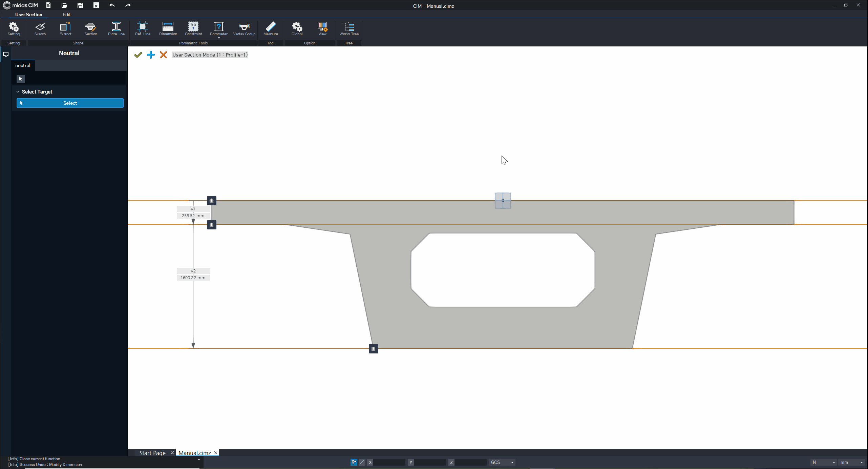Toggle the snap point icon in status bar
Viewport: 868px width, 469px height.
(354, 462)
